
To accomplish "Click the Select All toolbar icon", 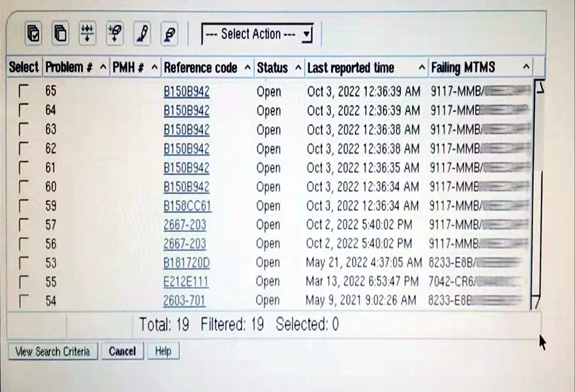I will point(34,34).
